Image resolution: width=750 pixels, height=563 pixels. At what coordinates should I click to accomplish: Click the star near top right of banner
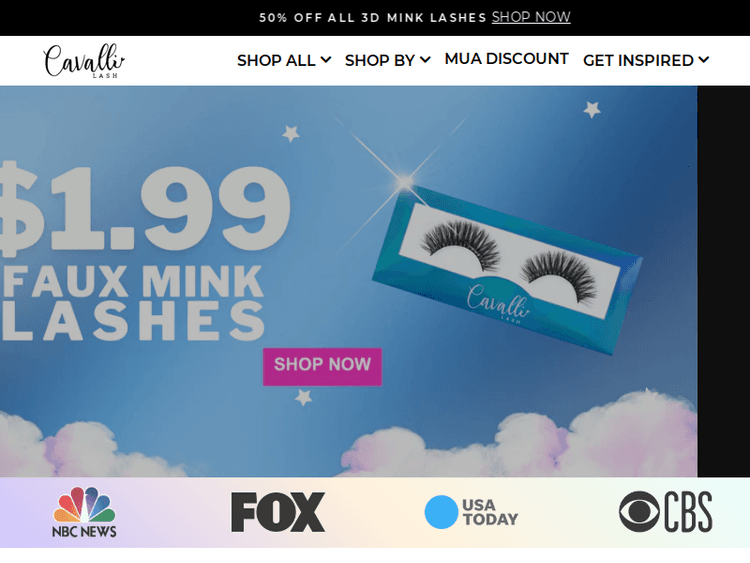(592, 110)
